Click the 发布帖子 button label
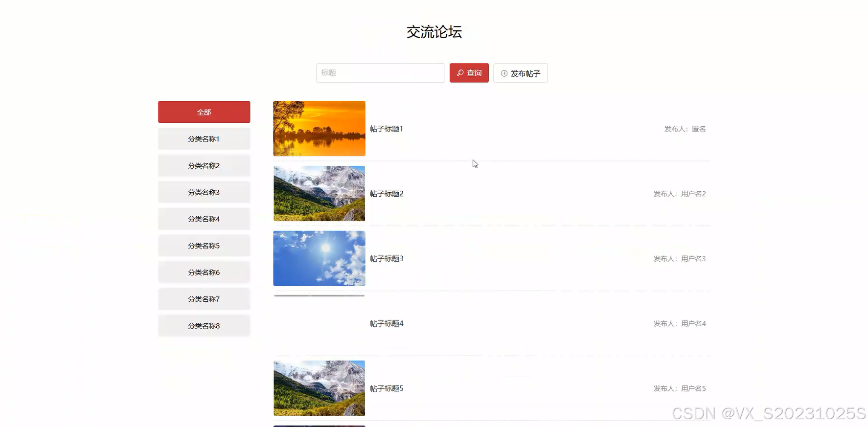 525,73
